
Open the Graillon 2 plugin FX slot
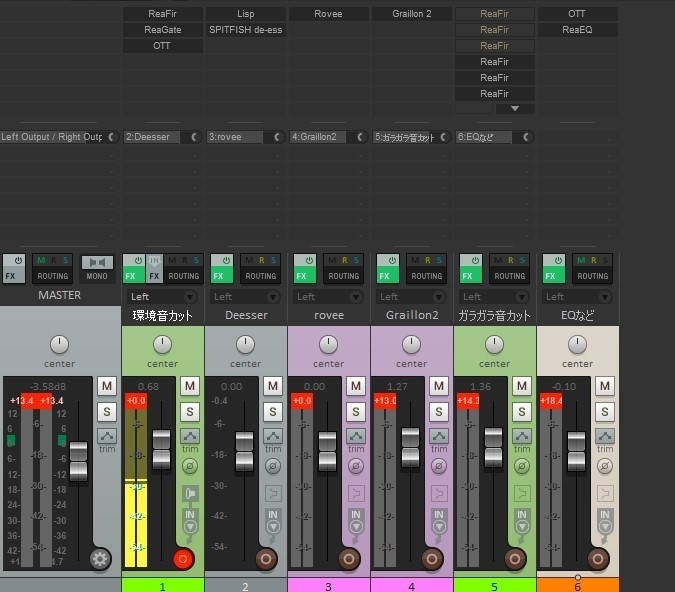pos(412,14)
